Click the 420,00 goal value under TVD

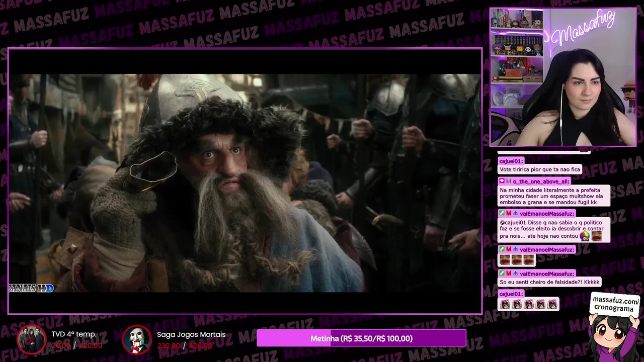[x=91, y=345]
